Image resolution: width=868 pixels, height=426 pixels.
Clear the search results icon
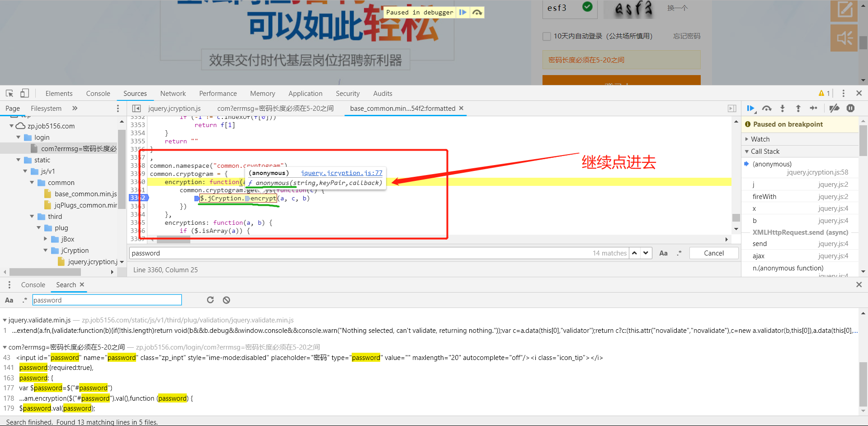[226, 300]
